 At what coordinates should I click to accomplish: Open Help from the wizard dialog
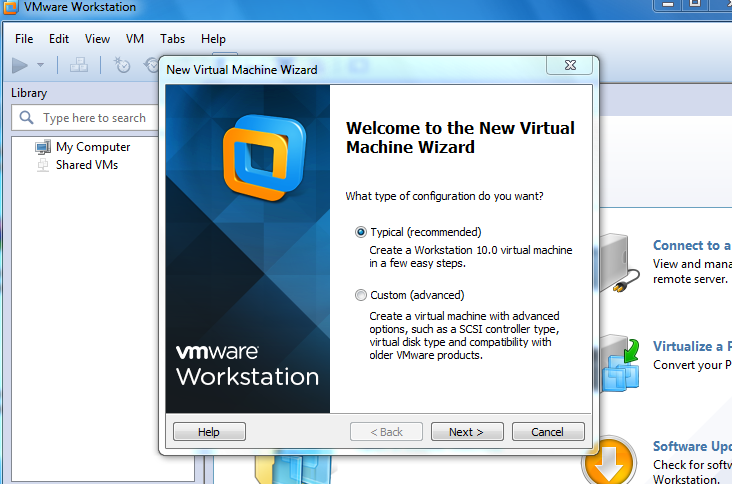(209, 432)
